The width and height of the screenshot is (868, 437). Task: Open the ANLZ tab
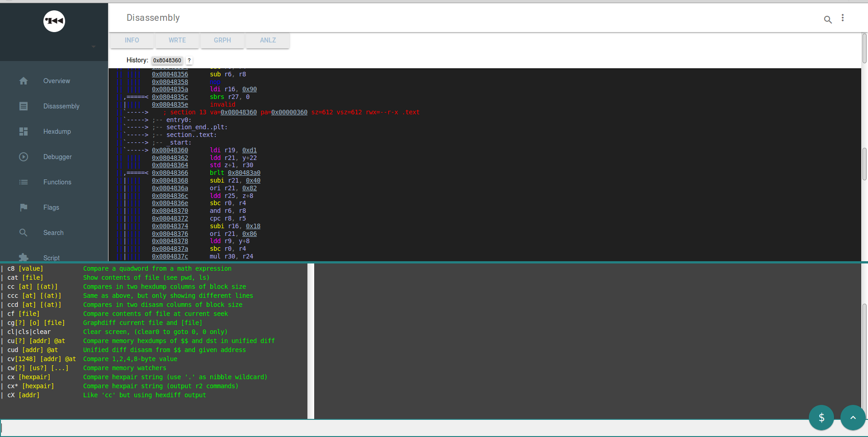[x=268, y=40]
